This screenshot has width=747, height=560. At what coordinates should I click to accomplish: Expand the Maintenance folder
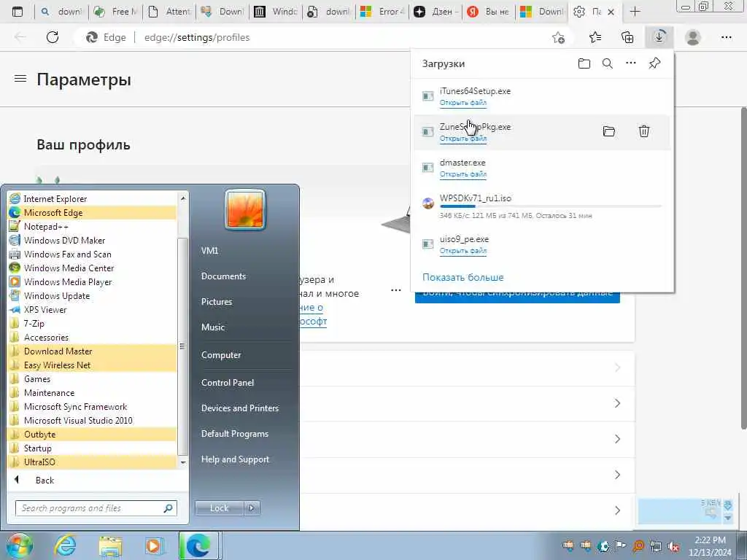coord(93,392)
